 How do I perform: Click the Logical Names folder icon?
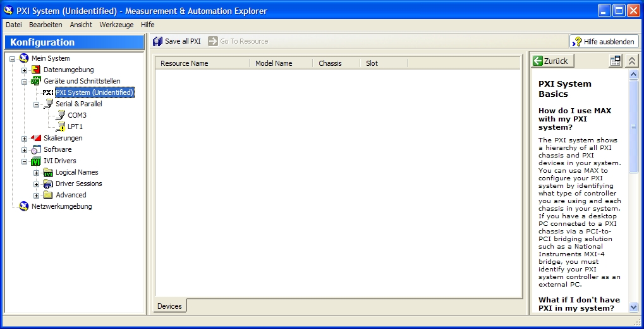click(48, 172)
